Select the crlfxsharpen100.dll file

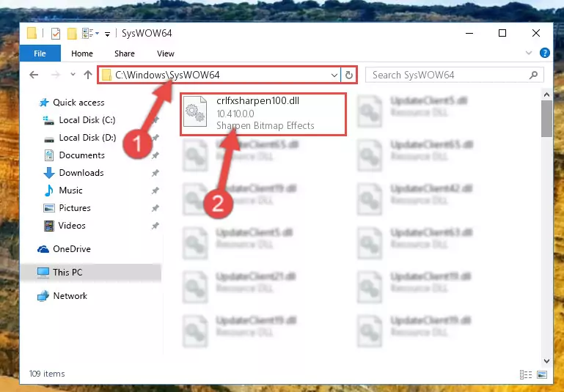(x=263, y=114)
